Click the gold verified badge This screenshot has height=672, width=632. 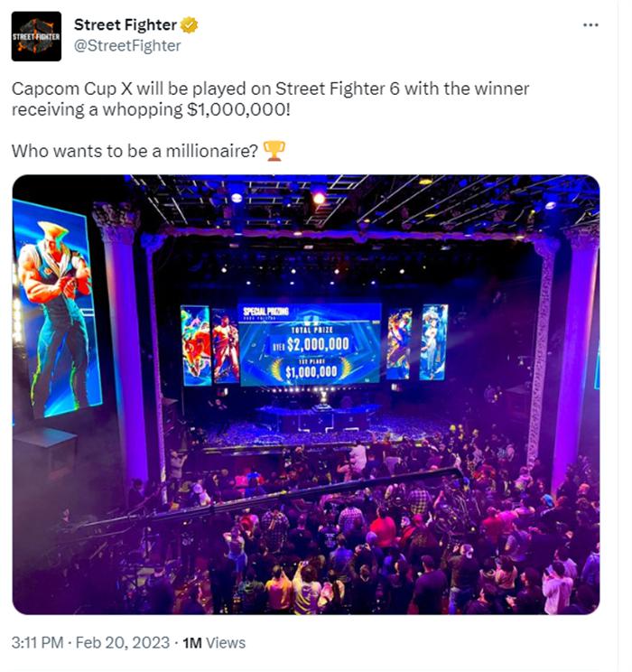coord(189,25)
